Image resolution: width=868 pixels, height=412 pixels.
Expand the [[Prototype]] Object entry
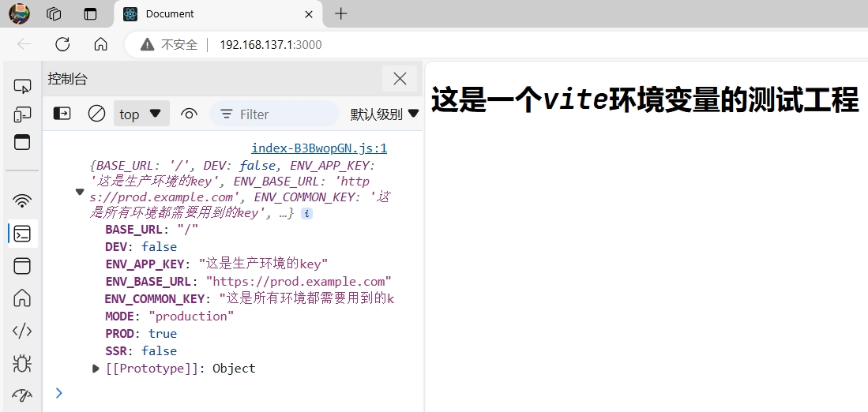point(96,368)
